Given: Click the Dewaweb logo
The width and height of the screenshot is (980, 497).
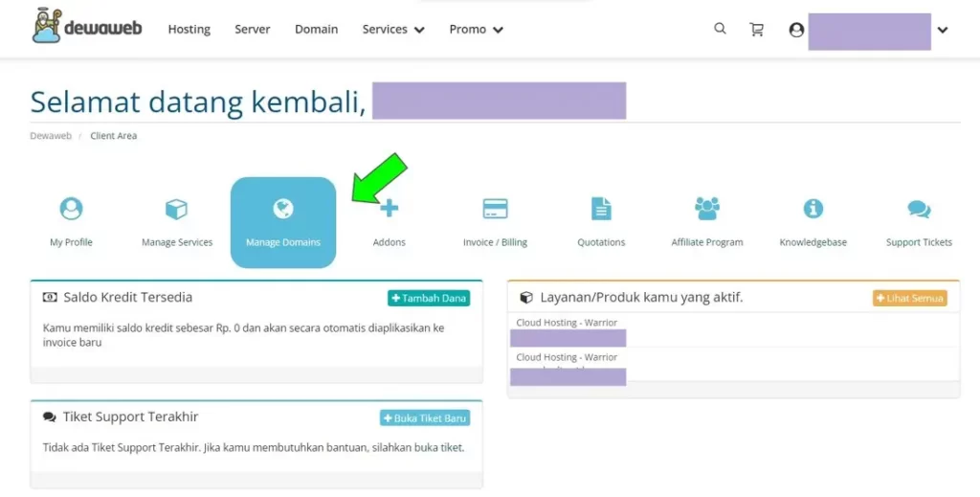Looking at the screenshot, I should pos(87,28).
